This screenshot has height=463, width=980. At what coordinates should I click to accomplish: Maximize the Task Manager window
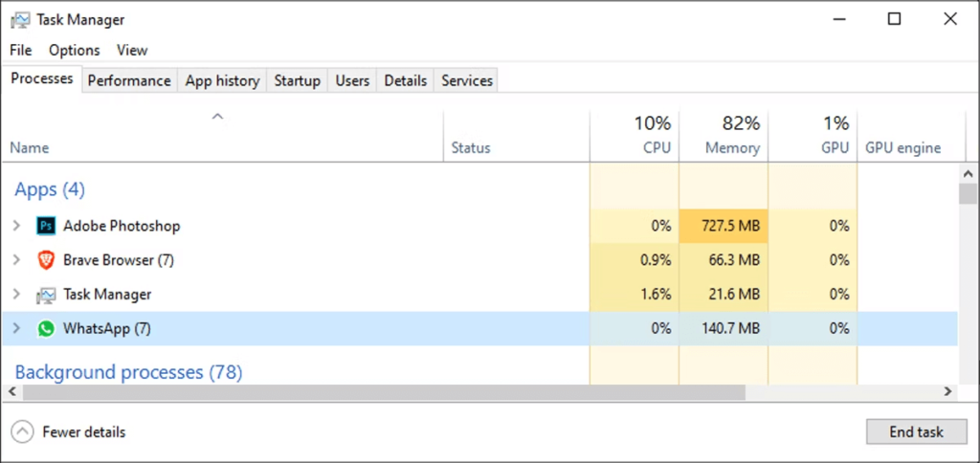(895, 19)
